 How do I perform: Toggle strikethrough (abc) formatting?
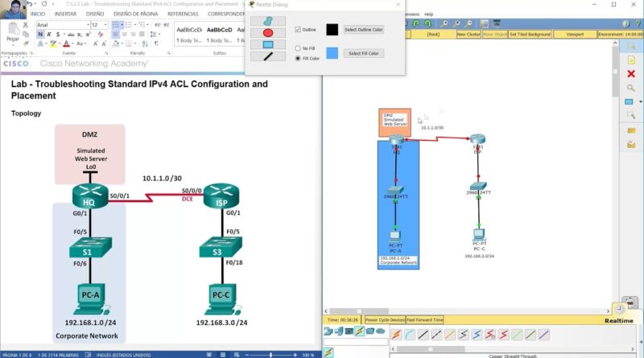(71, 35)
